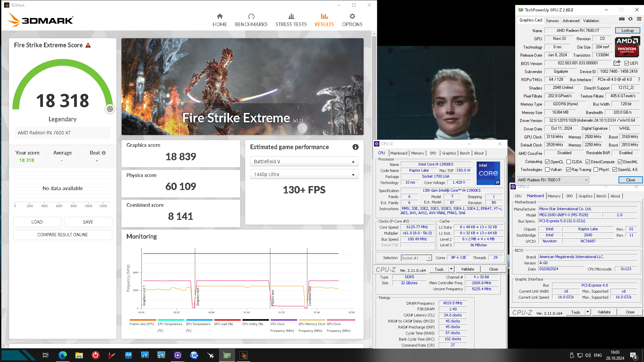The width and height of the screenshot is (644, 362).
Task: Click the Tools button in Mainboard CPU-Z window
Action: pyautogui.click(x=576, y=312)
